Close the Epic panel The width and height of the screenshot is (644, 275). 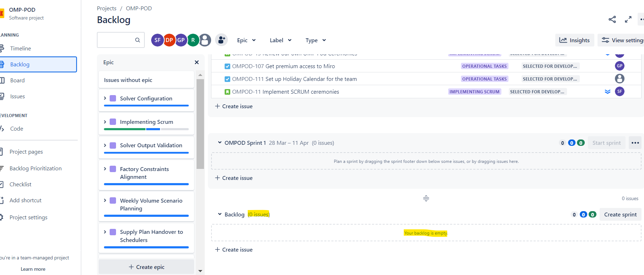pos(197,62)
